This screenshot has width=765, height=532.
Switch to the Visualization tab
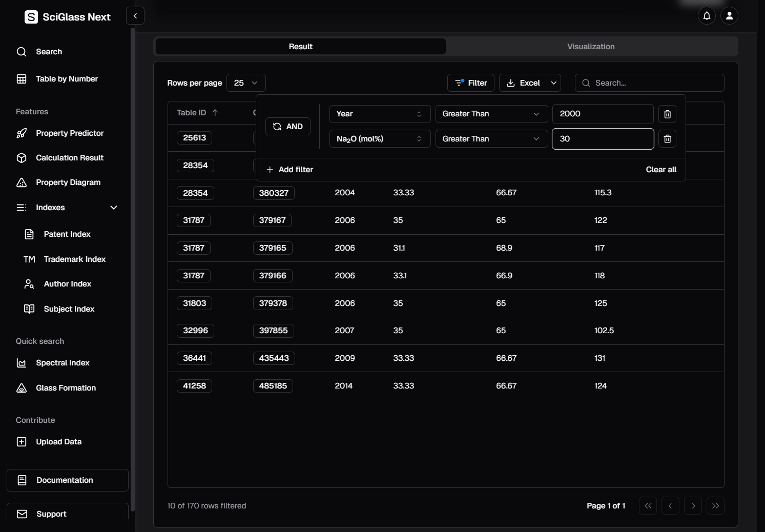click(591, 47)
